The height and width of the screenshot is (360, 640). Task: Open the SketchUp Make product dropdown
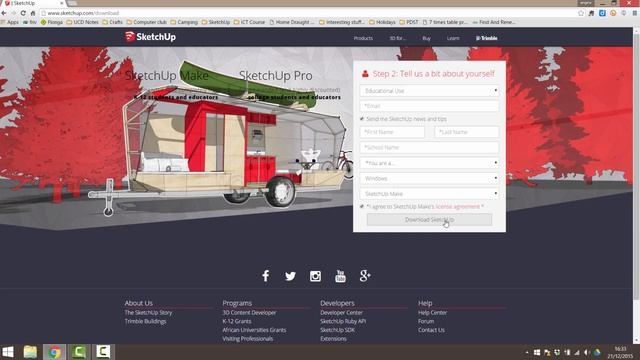pos(429,193)
